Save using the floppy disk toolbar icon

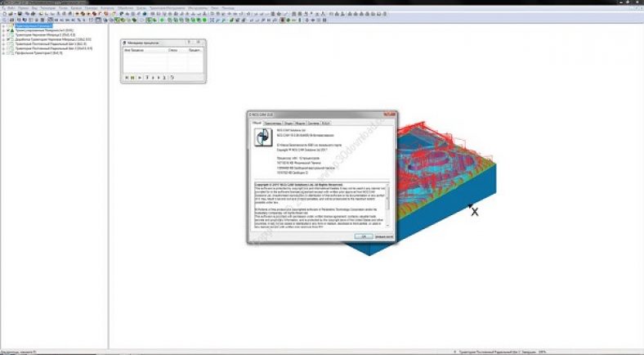pyautogui.click(x=20, y=14)
